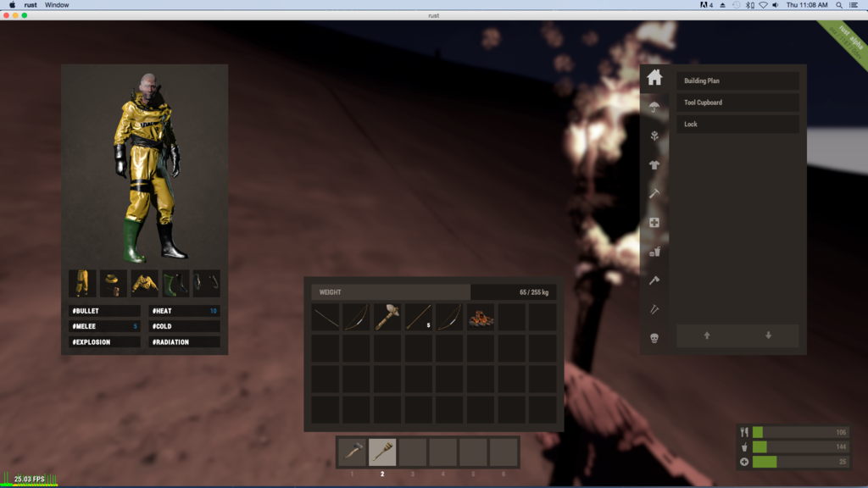Click the Bluetooth menu bar icon

pyautogui.click(x=749, y=5)
